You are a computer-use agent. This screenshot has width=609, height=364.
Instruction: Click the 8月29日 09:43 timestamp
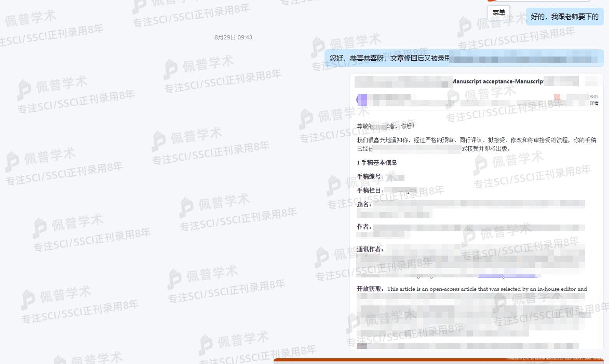click(233, 37)
